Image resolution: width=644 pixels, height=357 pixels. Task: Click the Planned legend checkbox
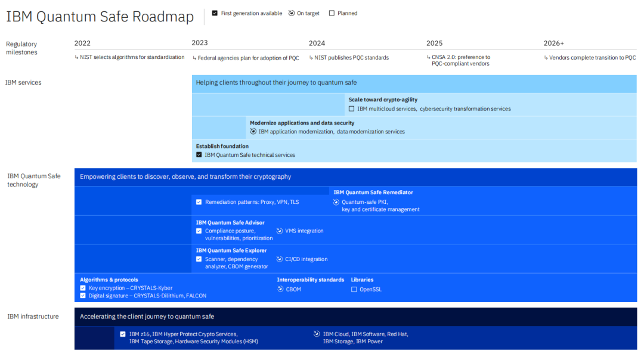click(332, 13)
